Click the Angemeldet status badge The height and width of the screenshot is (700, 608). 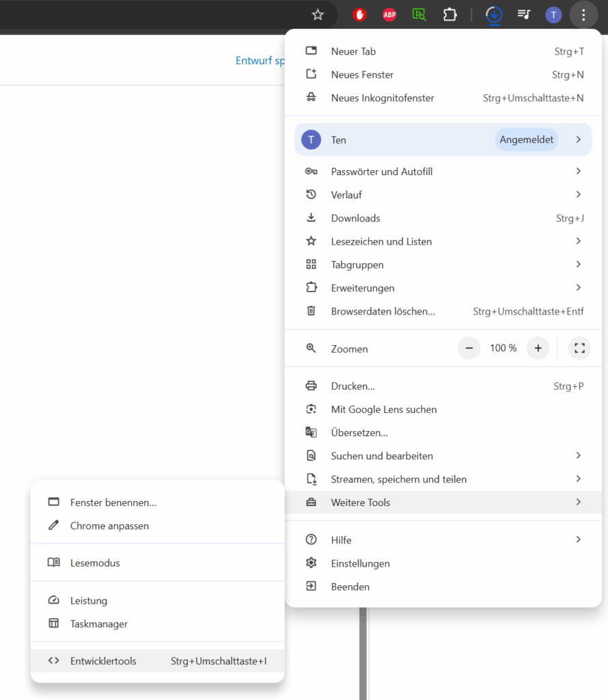527,139
